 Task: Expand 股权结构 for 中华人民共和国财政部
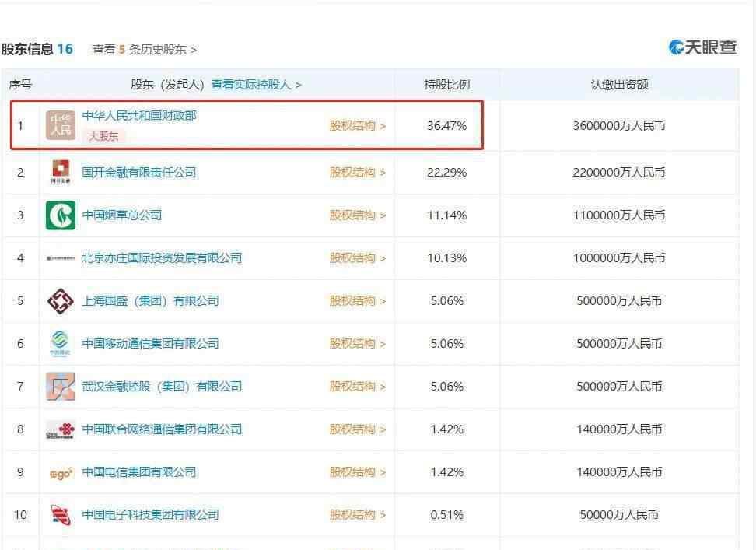(x=358, y=126)
